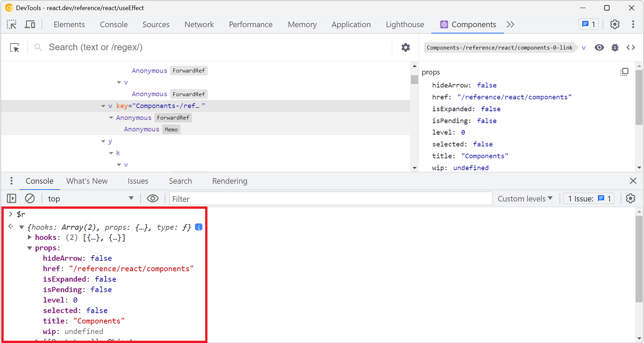Viewport: 644px width, 343px height.
Task: Edit the href prop value in props panel
Action: pos(514,97)
